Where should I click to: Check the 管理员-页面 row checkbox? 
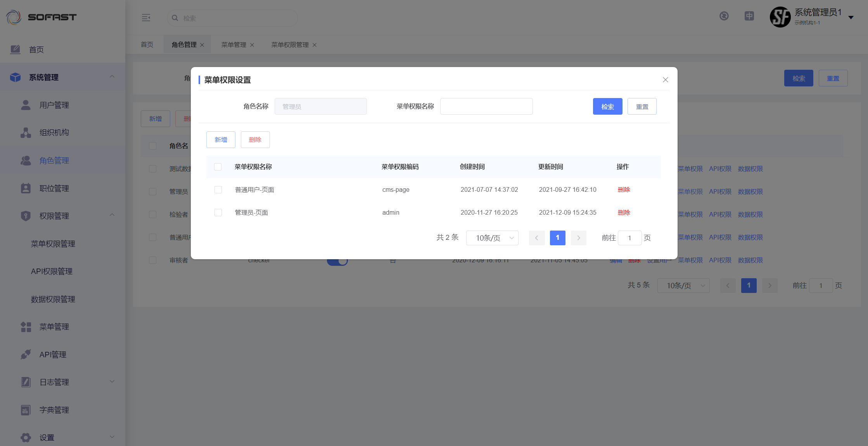pos(218,212)
